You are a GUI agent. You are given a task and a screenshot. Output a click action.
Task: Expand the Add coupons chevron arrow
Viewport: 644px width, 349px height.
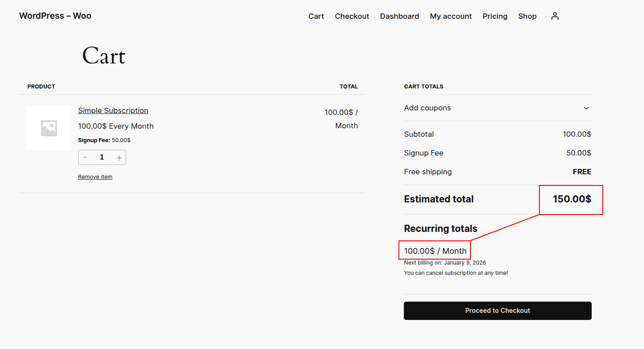coord(586,108)
